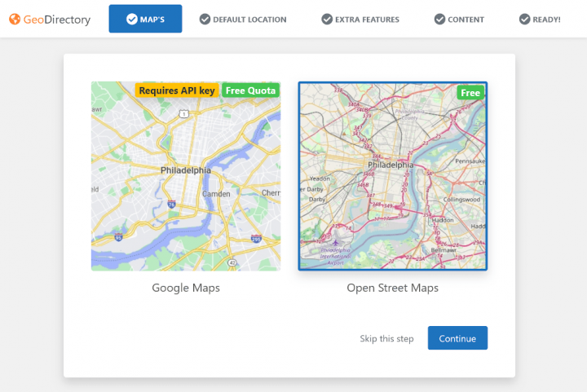Click the checkmark icon in the MAP'S tab
587x392 pixels.
coord(132,19)
